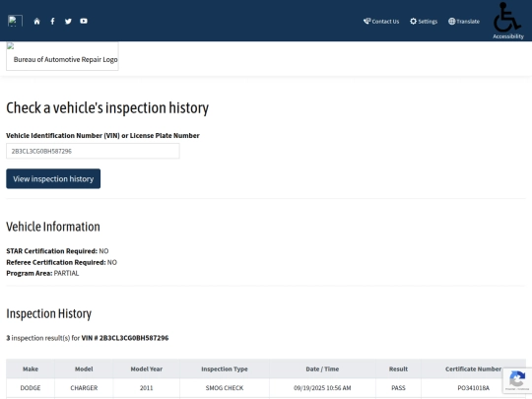The height and width of the screenshot is (399, 532).
Task: Click the 2011 model year cell
Action: click(x=146, y=388)
